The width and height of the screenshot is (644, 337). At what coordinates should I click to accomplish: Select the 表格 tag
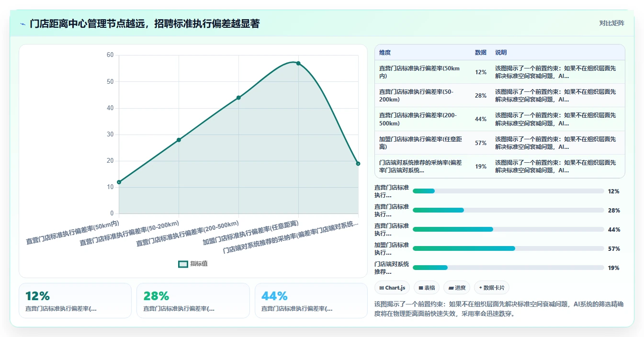click(427, 288)
